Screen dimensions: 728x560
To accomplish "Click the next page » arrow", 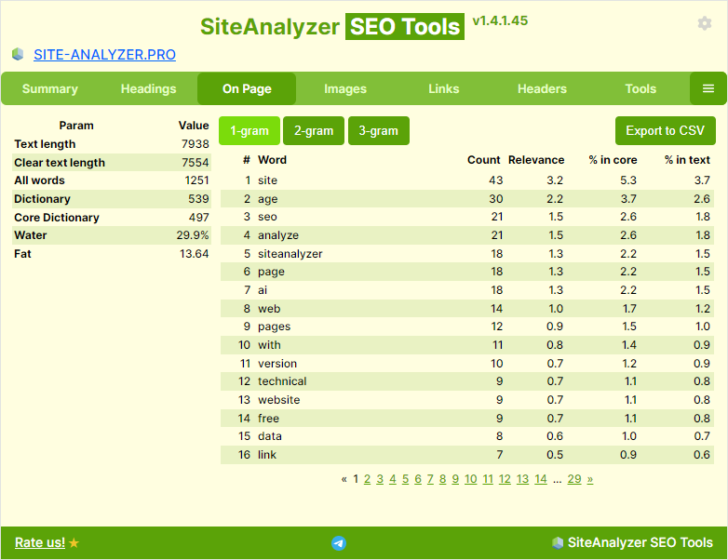I will [590, 479].
